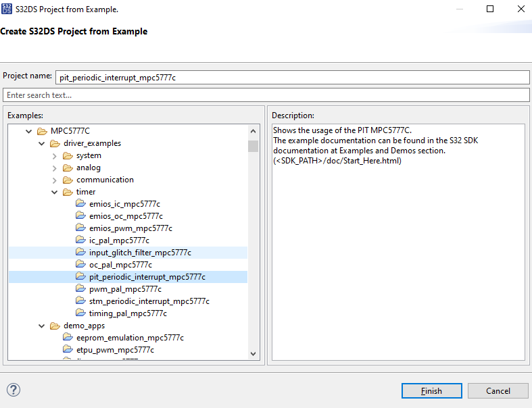Click the examples list scroll down arrow
The height and width of the screenshot is (408, 532).
tap(253, 353)
